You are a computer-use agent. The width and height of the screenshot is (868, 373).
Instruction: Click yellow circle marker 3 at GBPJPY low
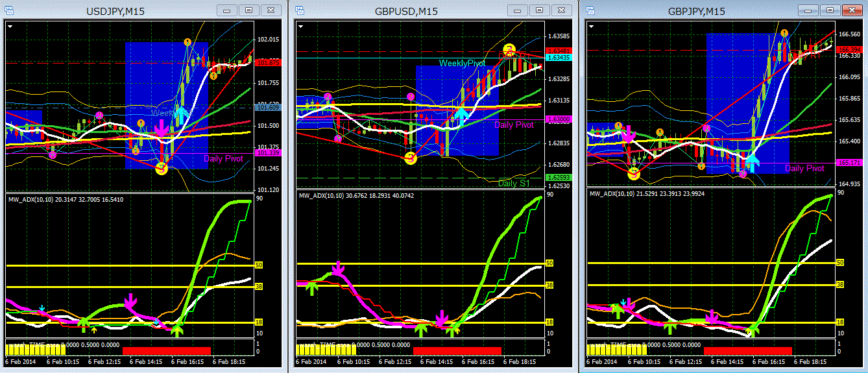pyautogui.click(x=634, y=173)
